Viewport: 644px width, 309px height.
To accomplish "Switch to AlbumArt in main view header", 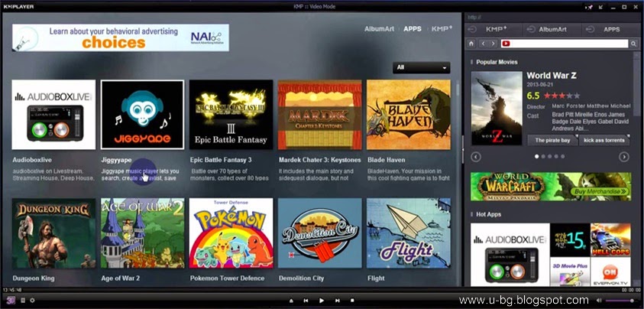I will (379, 29).
